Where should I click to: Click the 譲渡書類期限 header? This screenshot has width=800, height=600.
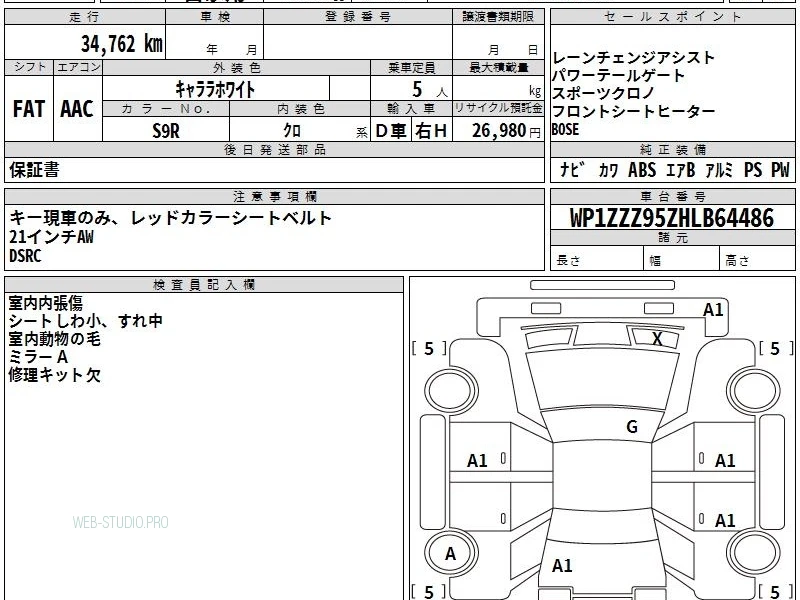coord(498,17)
